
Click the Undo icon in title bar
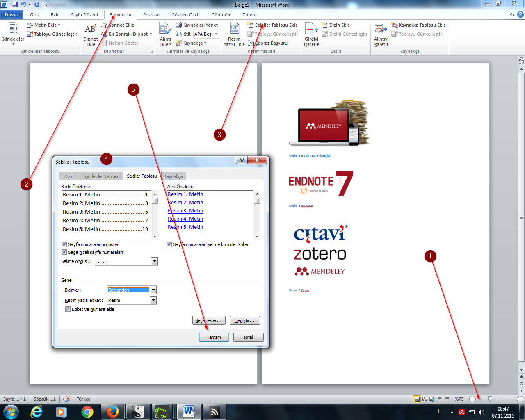(23, 5)
